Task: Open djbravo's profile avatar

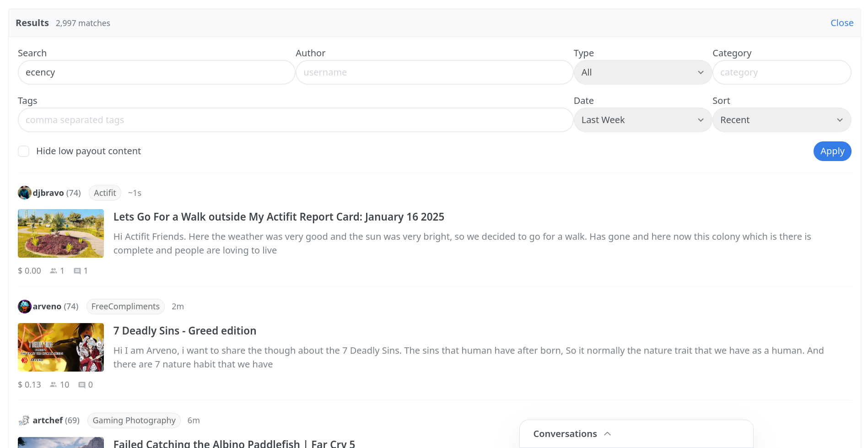Action: [x=25, y=193]
